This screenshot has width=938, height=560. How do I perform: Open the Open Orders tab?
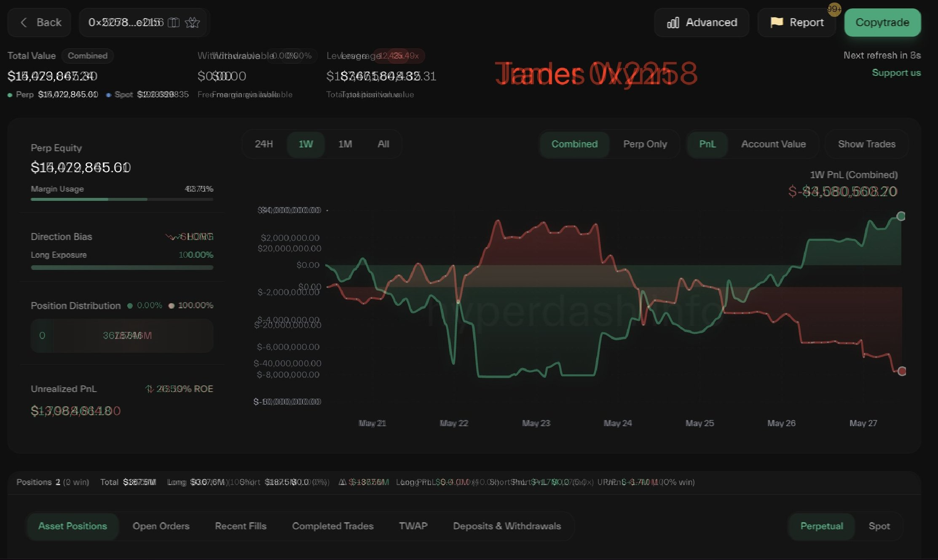pyautogui.click(x=161, y=526)
